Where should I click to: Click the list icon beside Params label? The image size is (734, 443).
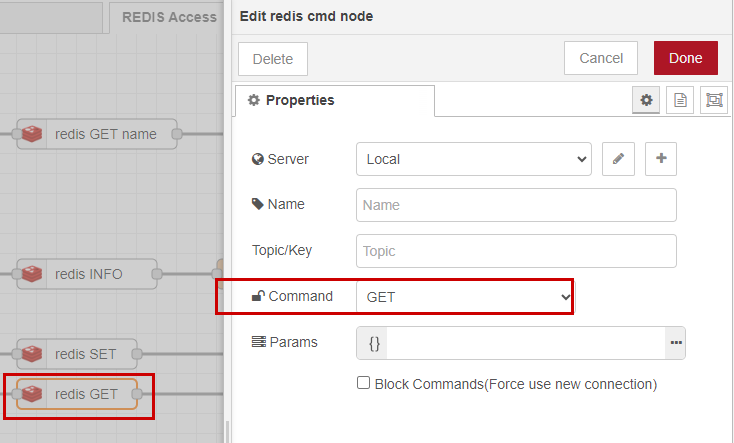258,342
